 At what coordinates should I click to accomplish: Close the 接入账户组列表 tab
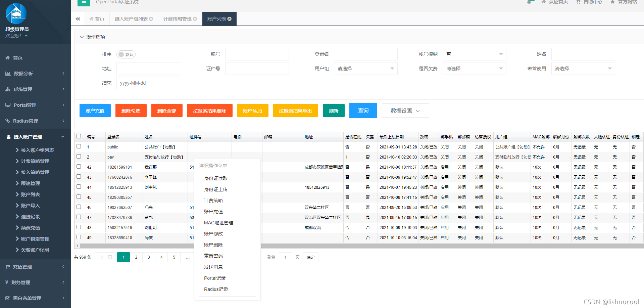151,19
